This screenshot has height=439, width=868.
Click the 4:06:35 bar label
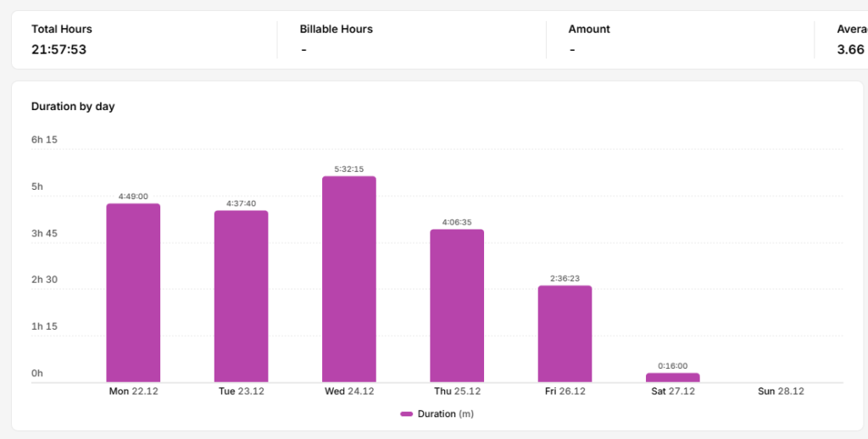pos(457,223)
